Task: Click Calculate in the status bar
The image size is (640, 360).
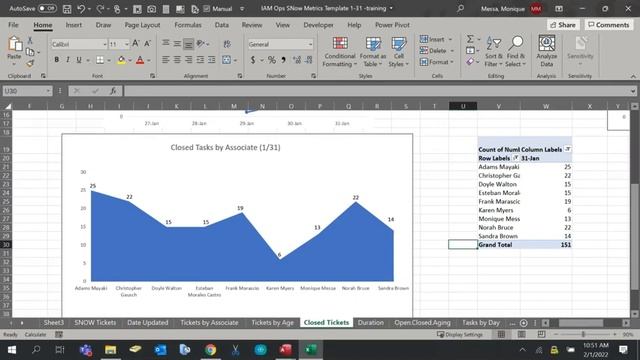Action: click(x=36, y=334)
